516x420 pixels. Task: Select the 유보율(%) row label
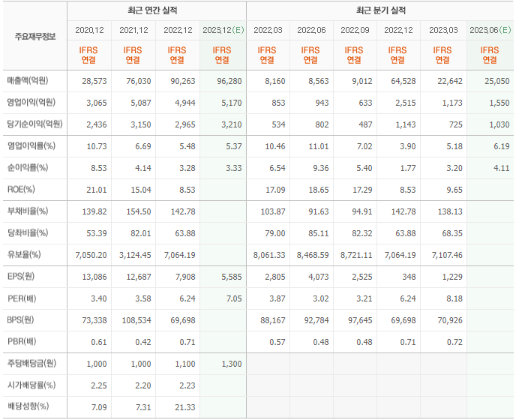pos(24,254)
